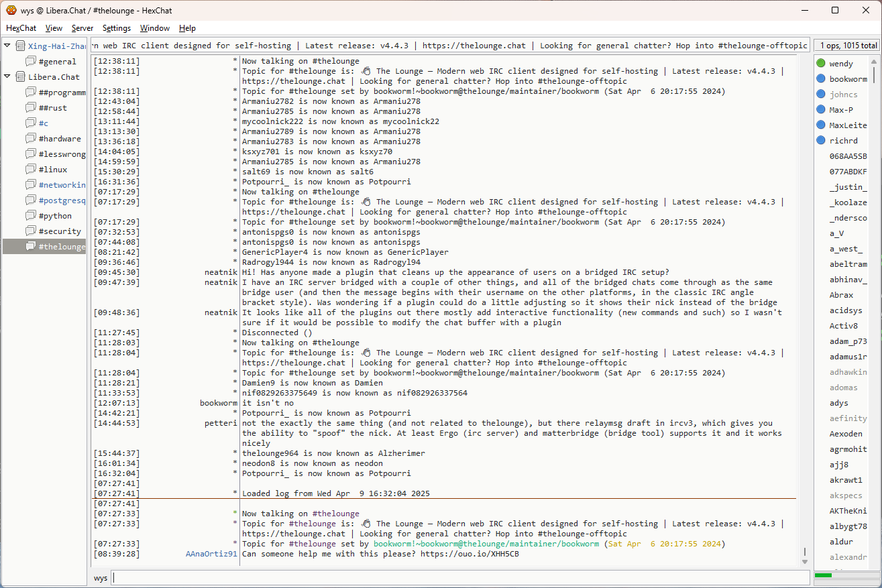Image resolution: width=882 pixels, height=588 pixels.
Task: Collapse the Libera.Chat network tree
Action: (7, 77)
